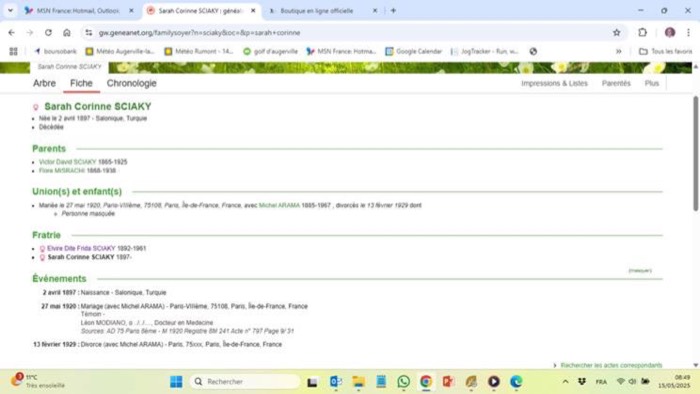The height and width of the screenshot is (394, 700).
Task: Click Rechercher les actes correspondants link
Action: 611,365
